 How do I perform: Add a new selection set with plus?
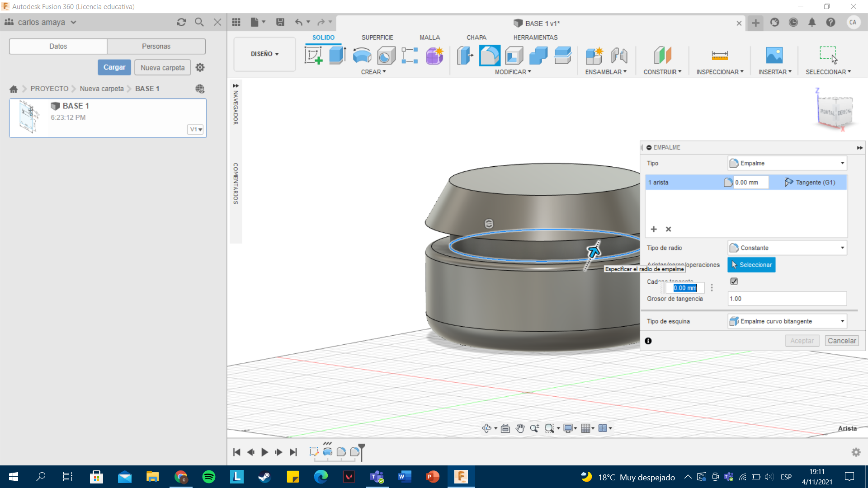coord(654,229)
